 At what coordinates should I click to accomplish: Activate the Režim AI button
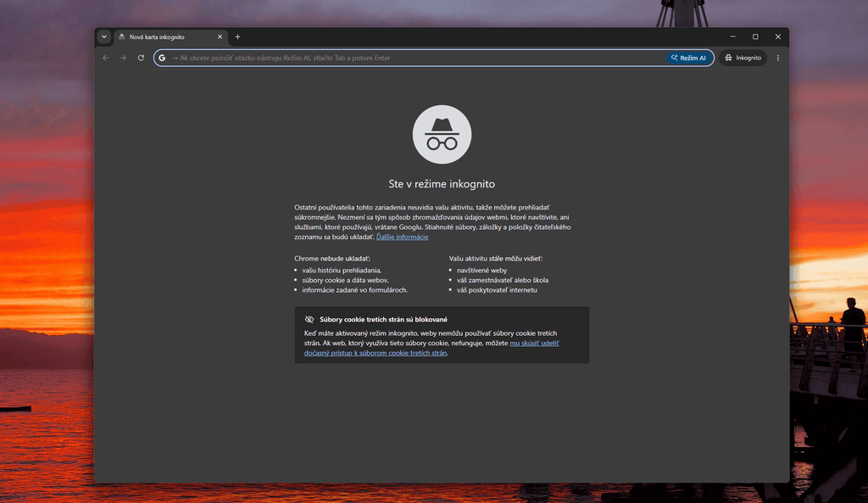point(688,58)
